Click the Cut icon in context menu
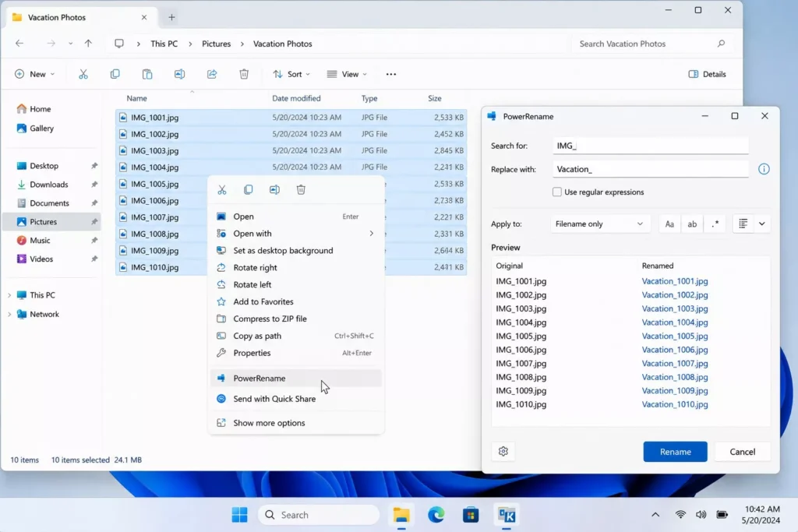This screenshot has height=532, width=798. pyautogui.click(x=222, y=190)
